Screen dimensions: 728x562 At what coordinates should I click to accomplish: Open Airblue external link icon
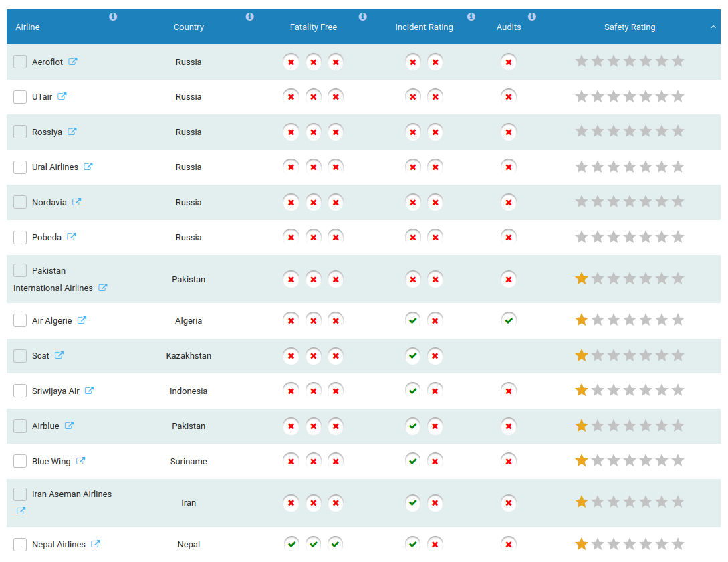pyautogui.click(x=69, y=426)
